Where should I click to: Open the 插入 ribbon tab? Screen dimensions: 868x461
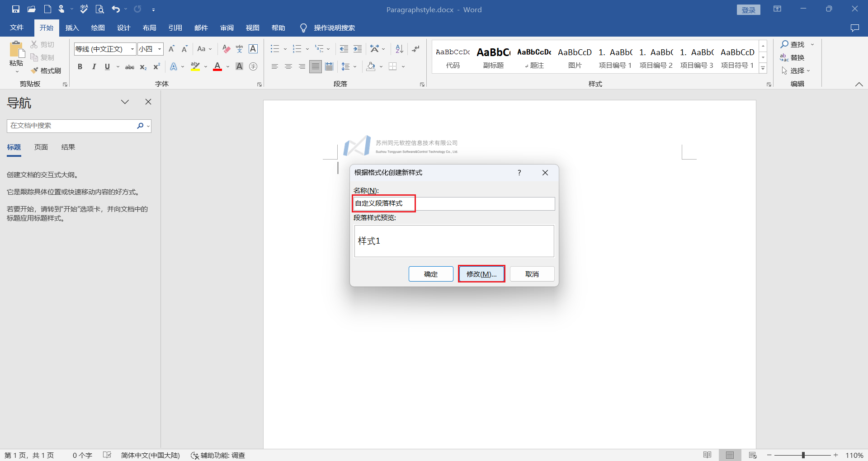pyautogui.click(x=72, y=28)
